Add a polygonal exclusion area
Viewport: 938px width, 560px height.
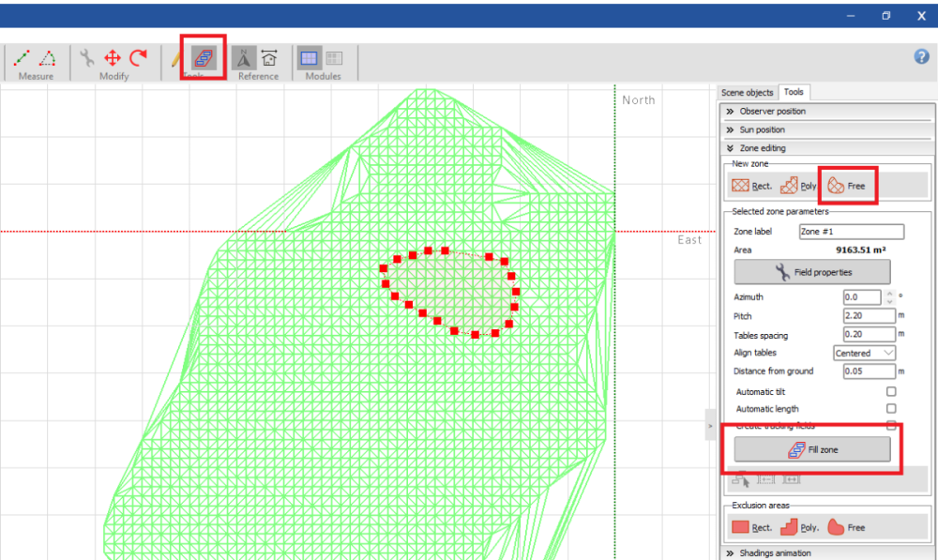coord(799,528)
